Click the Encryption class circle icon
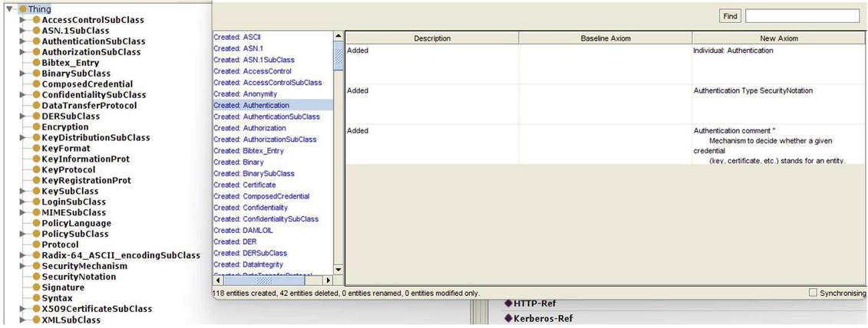The image size is (868, 328). (35, 127)
